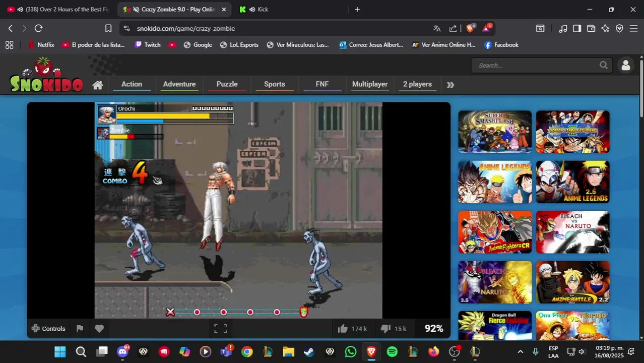Open the LoL Esports bookmark
The image size is (644, 363).
(239, 45)
